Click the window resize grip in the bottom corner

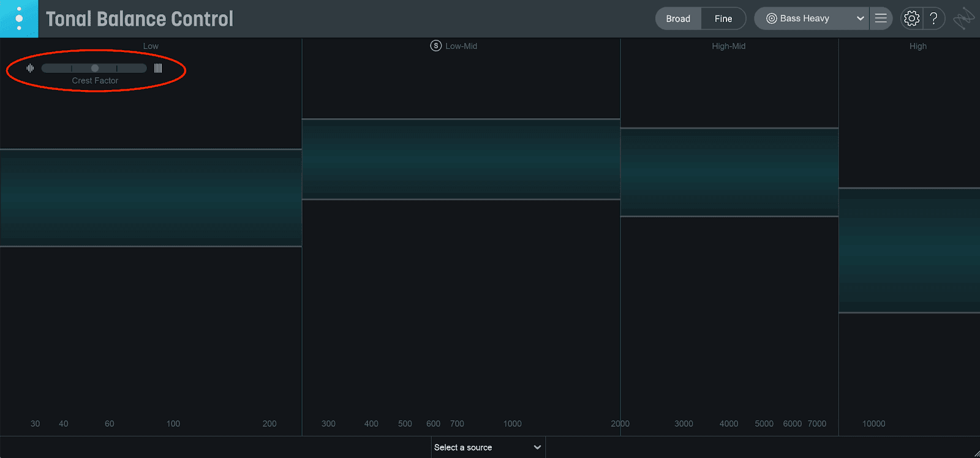click(x=976, y=454)
